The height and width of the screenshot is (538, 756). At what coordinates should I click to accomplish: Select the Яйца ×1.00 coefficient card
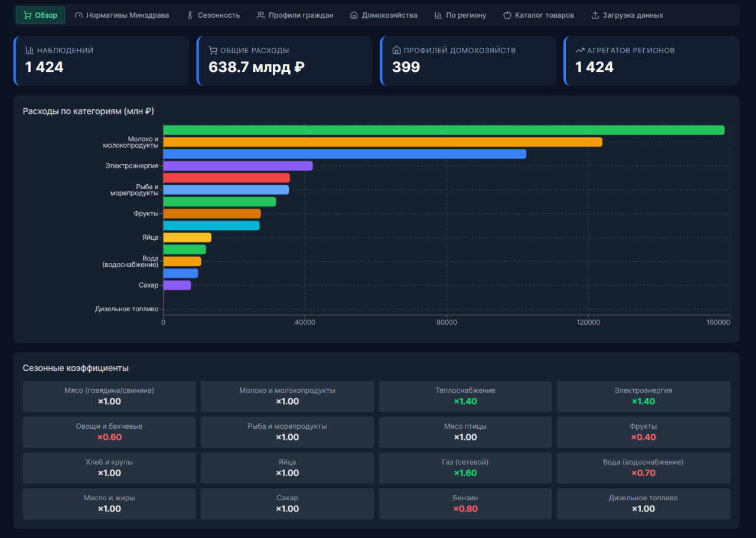click(x=287, y=468)
